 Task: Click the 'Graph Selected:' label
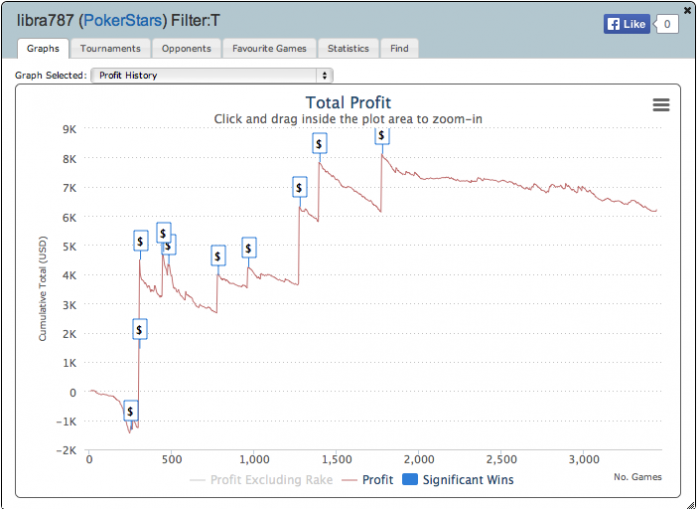pos(51,75)
